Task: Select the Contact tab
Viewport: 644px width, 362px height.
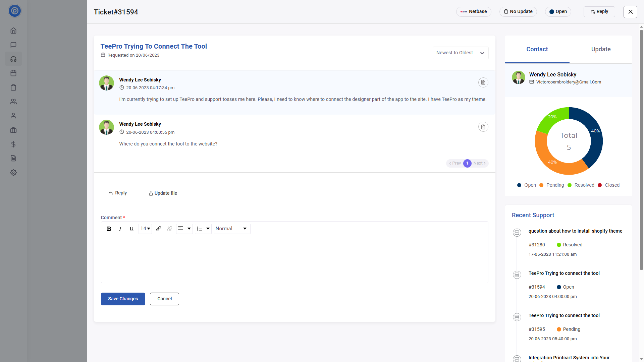Action: click(x=537, y=49)
